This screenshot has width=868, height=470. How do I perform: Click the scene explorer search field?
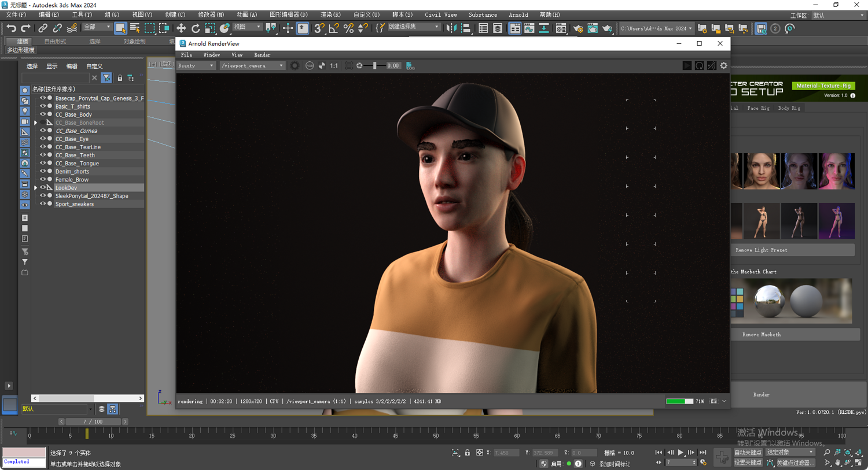56,77
